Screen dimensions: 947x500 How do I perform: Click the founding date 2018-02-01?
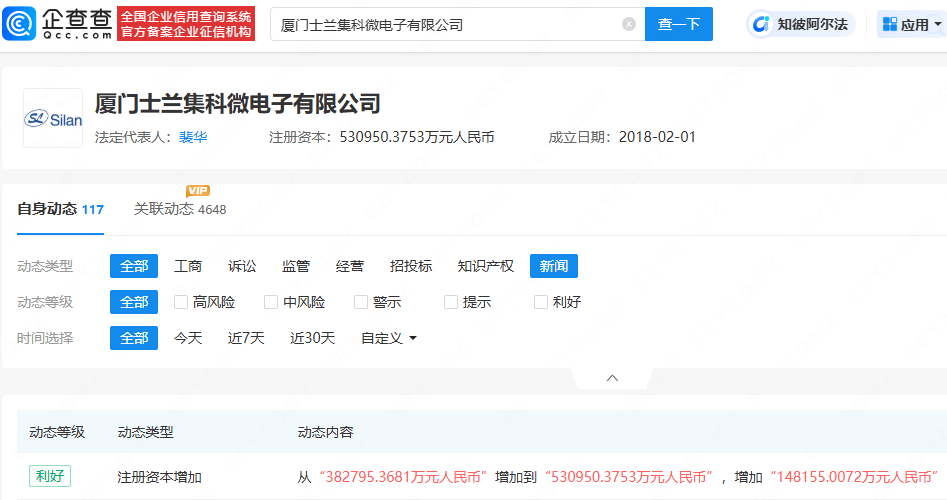(657, 137)
